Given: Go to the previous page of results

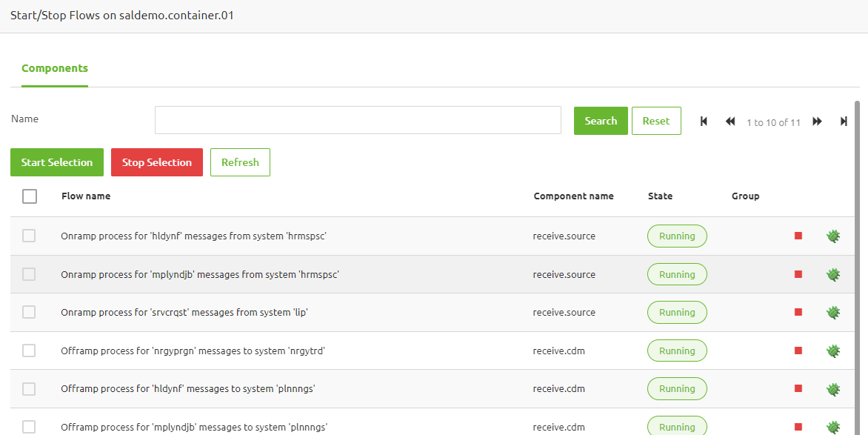Looking at the screenshot, I should coord(730,121).
